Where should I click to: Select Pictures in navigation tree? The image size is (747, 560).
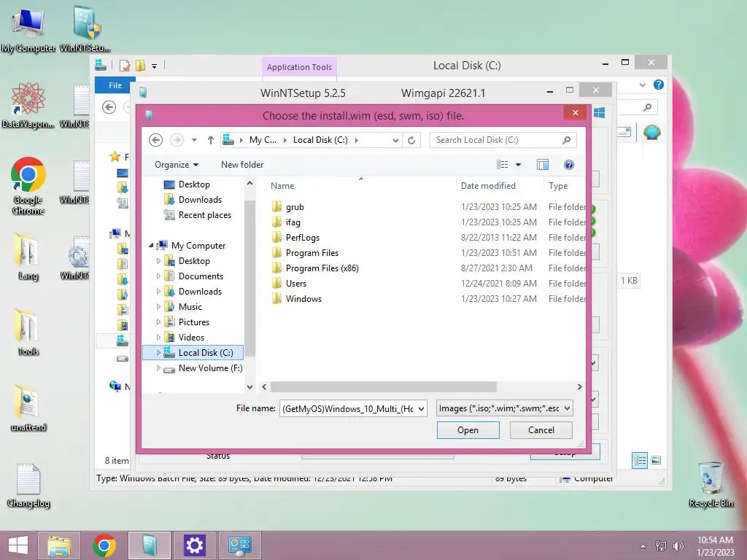[194, 322]
